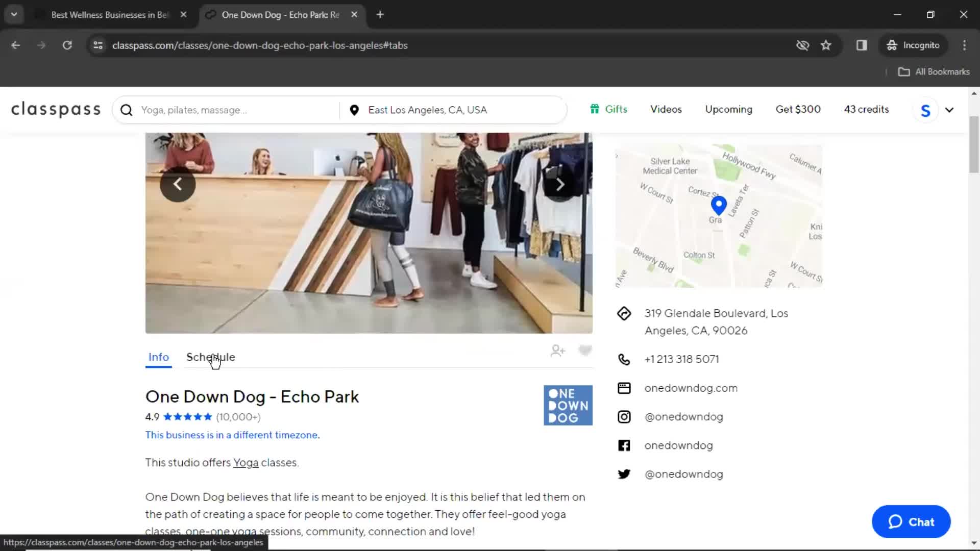
Task: Open the browser side panel
Action: (862, 45)
